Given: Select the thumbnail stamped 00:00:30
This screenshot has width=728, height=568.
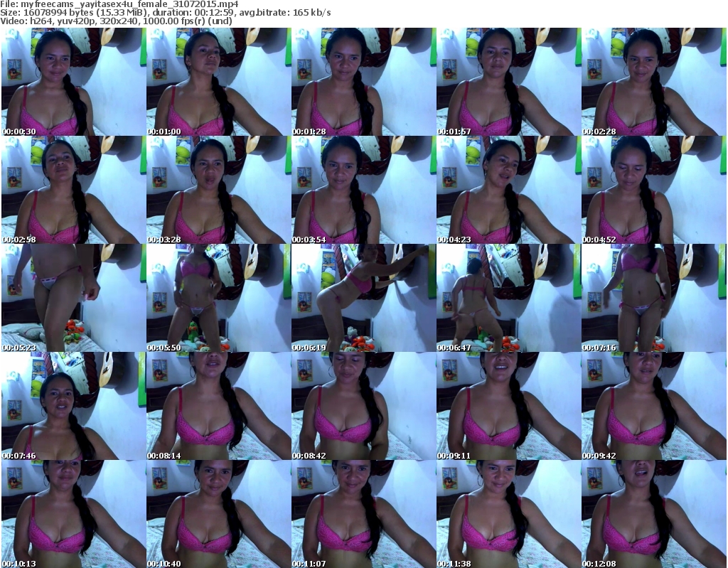Looking at the screenshot, I should pos(74,82).
